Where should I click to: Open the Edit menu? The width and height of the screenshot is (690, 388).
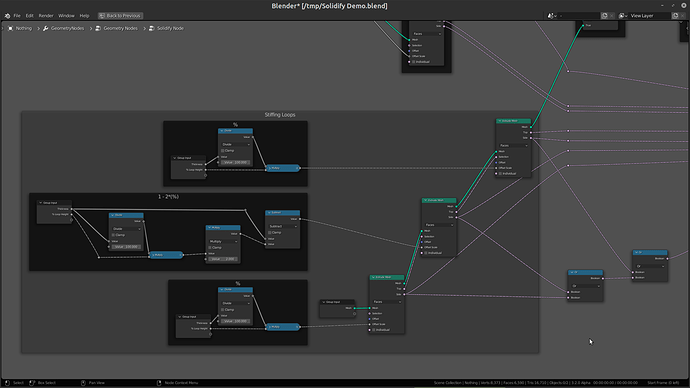(29, 15)
